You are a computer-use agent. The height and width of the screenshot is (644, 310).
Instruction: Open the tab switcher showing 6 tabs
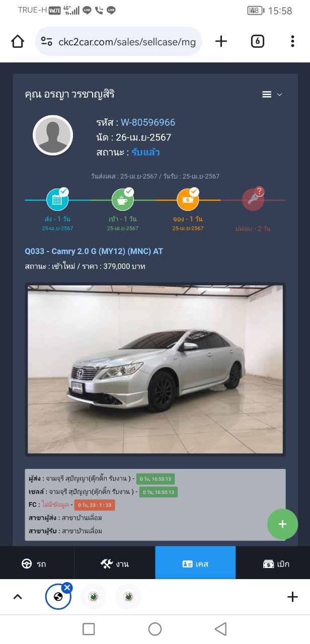(257, 41)
